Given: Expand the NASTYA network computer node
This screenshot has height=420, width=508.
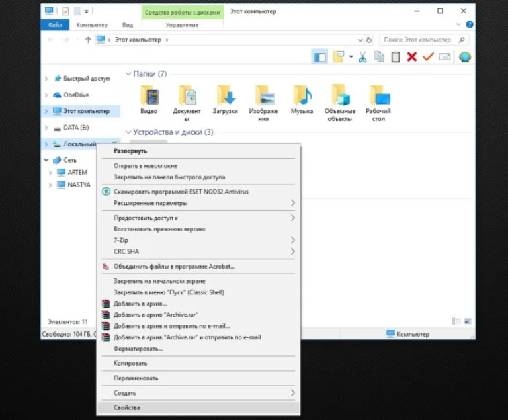Looking at the screenshot, I should (x=50, y=185).
